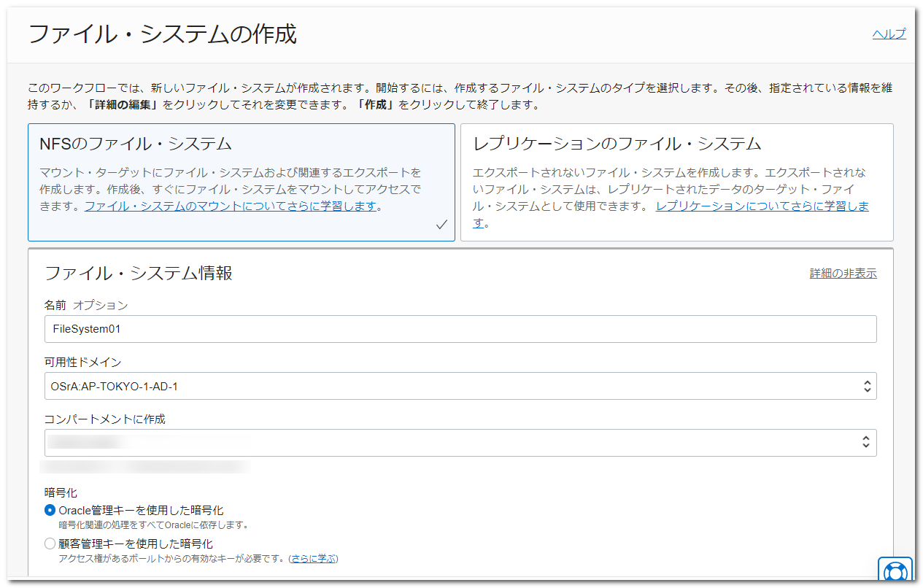Screen dimensions: 923x588
Task: Open the さらに学ぶ link
Action: (313, 559)
